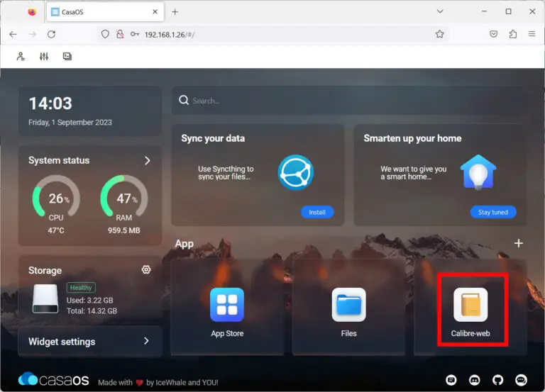Viewport: 545px width, 392px height.
Task: Open the GitHub link icon
Action: click(498, 380)
